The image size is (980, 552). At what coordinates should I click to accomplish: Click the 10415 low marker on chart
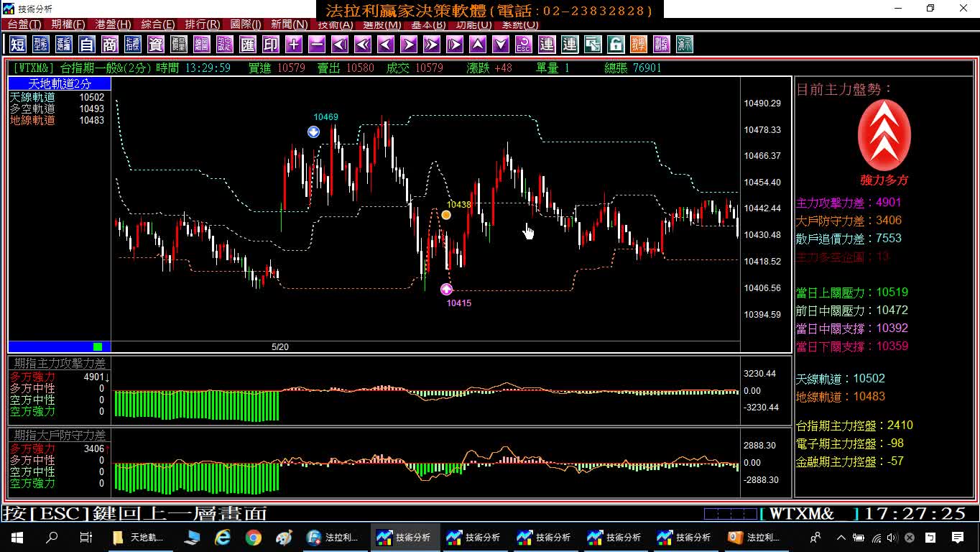click(x=446, y=290)
